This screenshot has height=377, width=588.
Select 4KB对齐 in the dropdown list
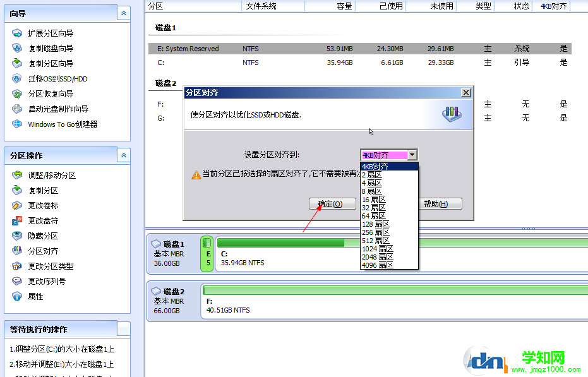tap(389, 167)
